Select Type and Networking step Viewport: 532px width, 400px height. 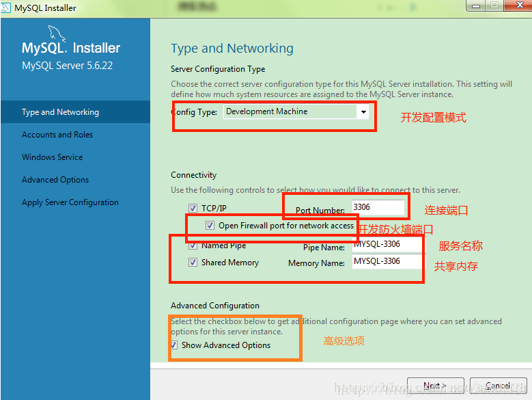tap(75, 111)
